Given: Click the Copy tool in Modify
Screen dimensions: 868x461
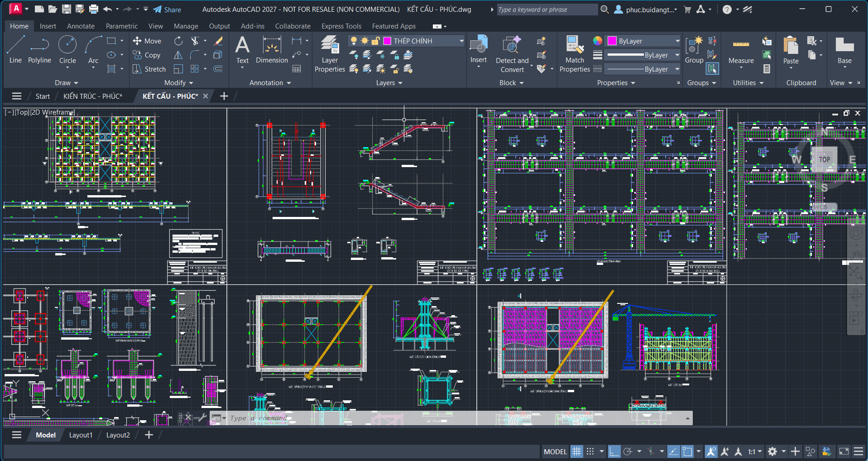Looking at the screenshot, I should coord(147,55).
